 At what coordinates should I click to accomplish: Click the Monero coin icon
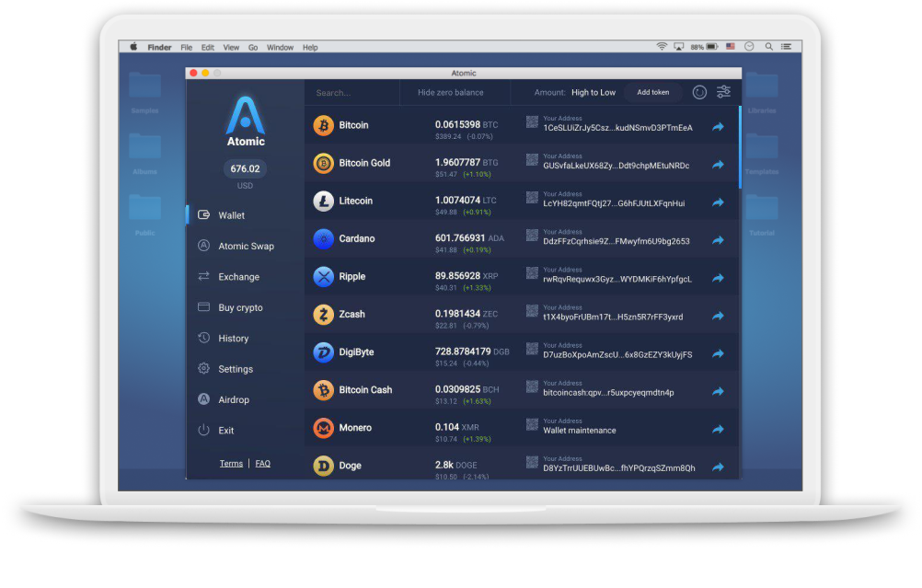click(323, 428)
